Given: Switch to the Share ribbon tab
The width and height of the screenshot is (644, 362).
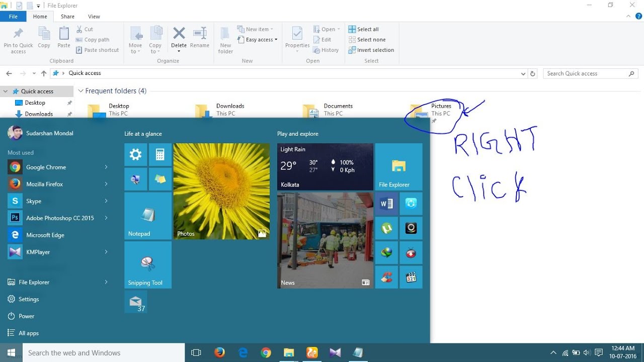Looking at the screenshot, I should [x=67, y=17].
